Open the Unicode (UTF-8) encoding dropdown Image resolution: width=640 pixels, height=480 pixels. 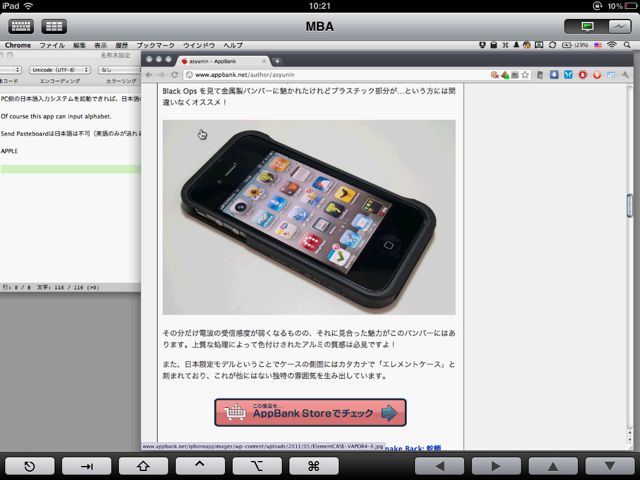coord(59,70)
